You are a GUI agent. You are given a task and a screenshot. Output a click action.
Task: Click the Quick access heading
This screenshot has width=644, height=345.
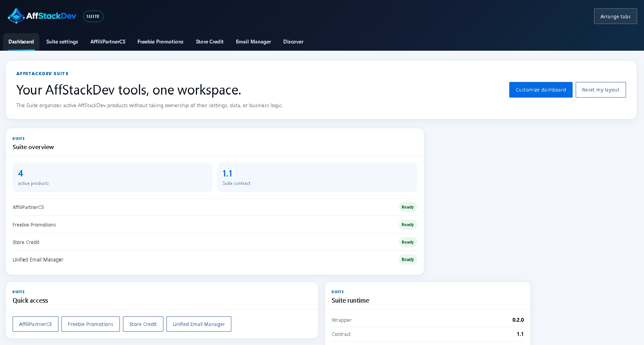pyautogui.click(x=31, y=301)
